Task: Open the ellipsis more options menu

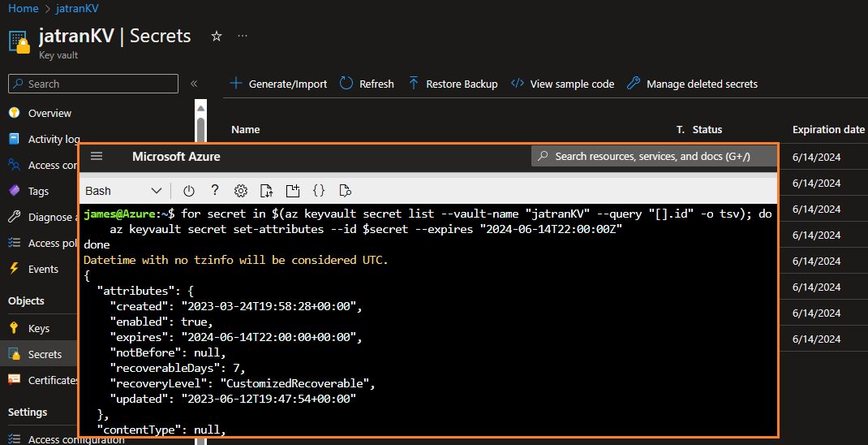Action: pyautogui.click(x=243, y=36)
